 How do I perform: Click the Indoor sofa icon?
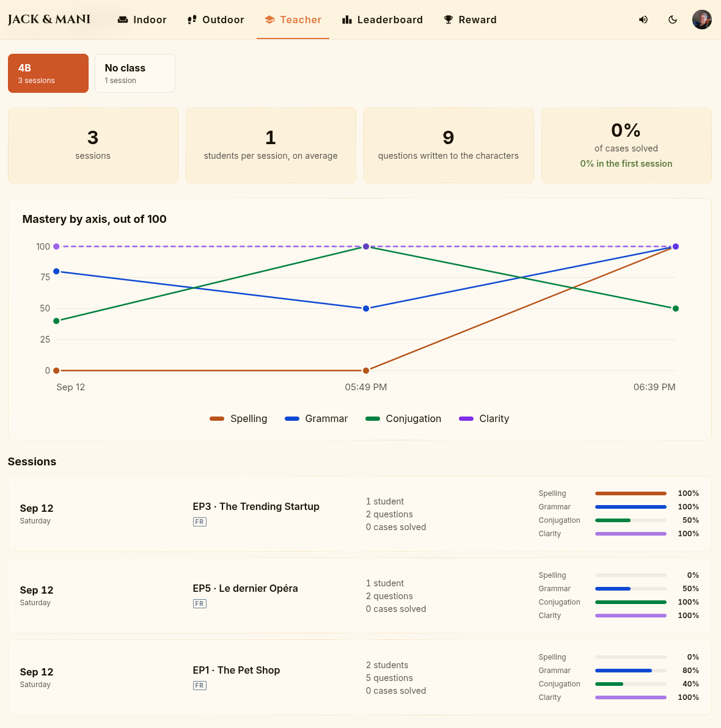pyautogui.click(x=123, y=20)
